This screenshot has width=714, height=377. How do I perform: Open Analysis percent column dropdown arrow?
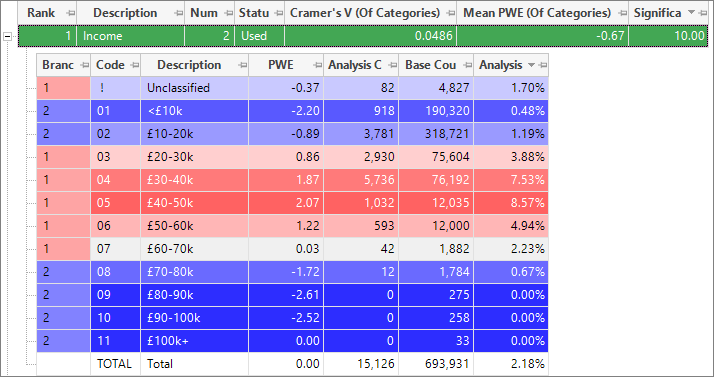coord(531,66)
